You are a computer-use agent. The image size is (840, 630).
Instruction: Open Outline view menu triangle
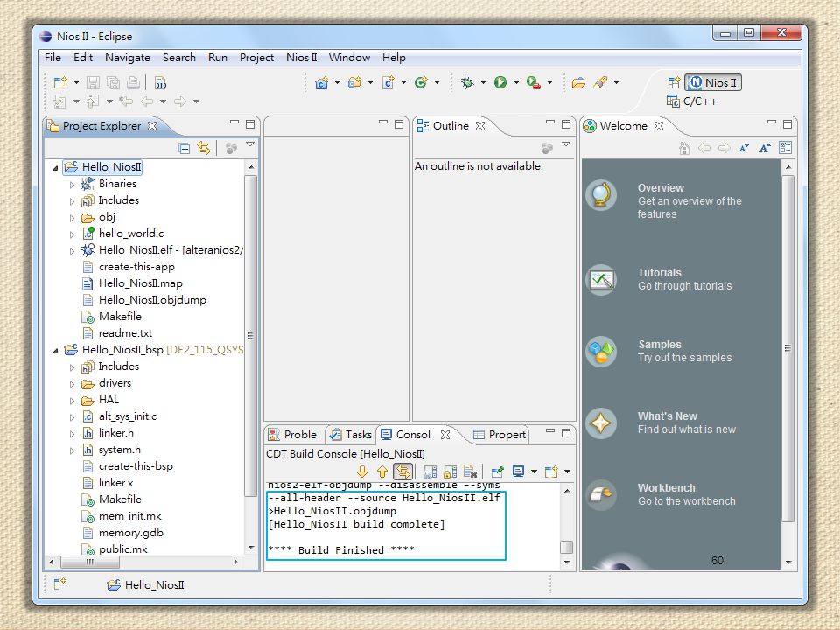(566, 144)
